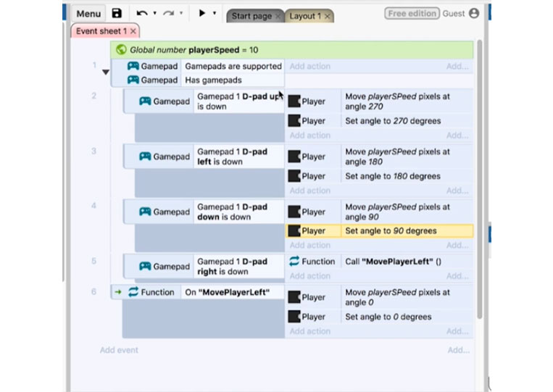Click the Redo arrow icon
Viewport: 553px width, 392px height.
coord(169,13)
